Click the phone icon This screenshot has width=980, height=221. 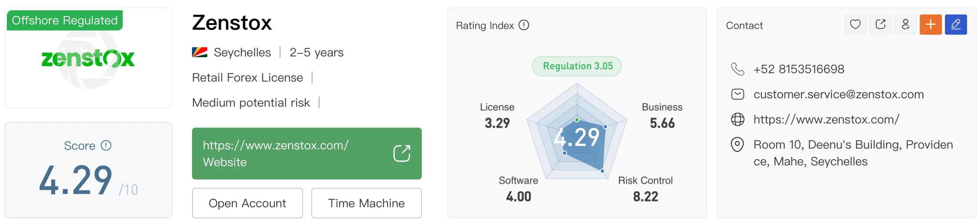[738, 69]
